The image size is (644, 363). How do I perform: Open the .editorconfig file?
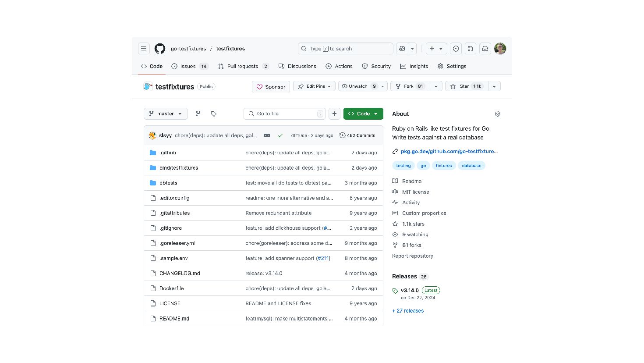174,198
